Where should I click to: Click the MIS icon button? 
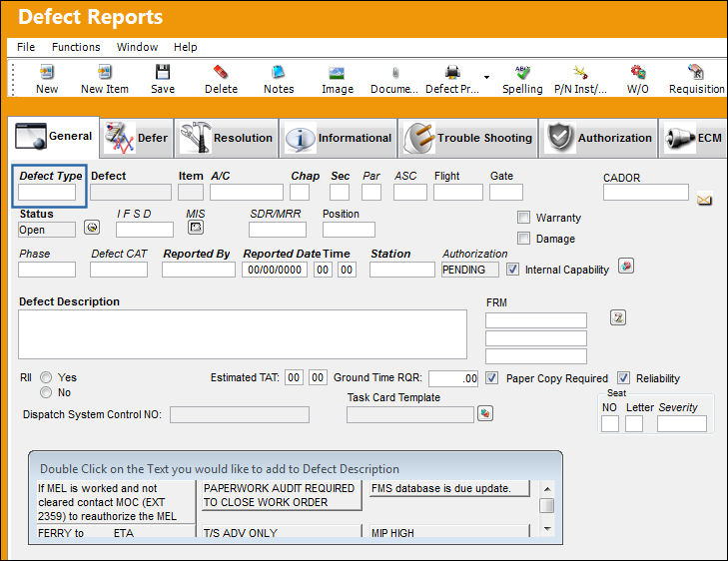pos(196,227)
